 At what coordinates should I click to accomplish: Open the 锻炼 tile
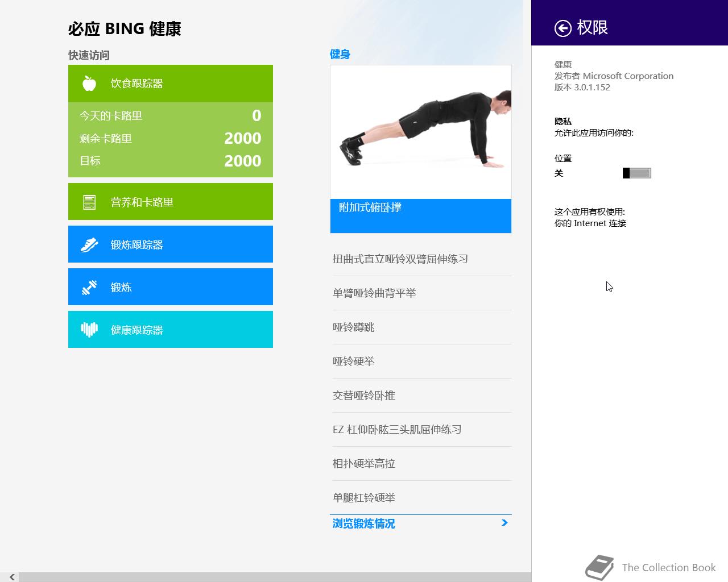pyautogui.click(x=171, y=287)
